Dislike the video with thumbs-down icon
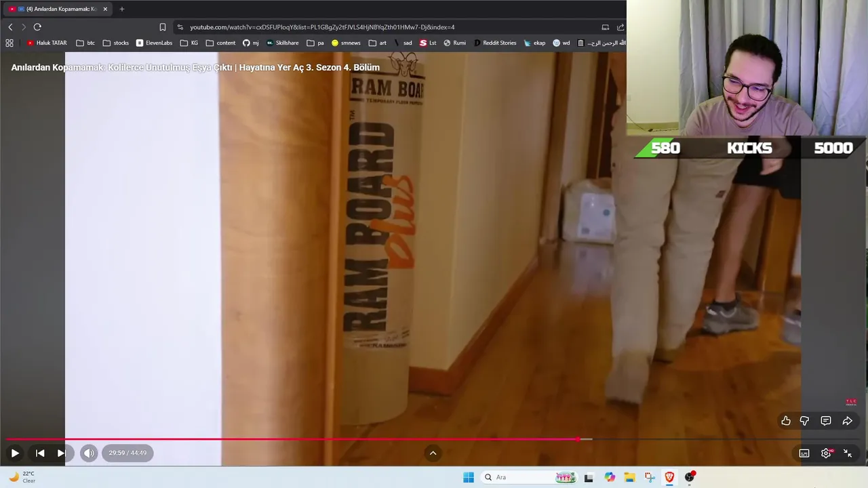The height and width of the screenshot is (488, 868). point(804,421)
